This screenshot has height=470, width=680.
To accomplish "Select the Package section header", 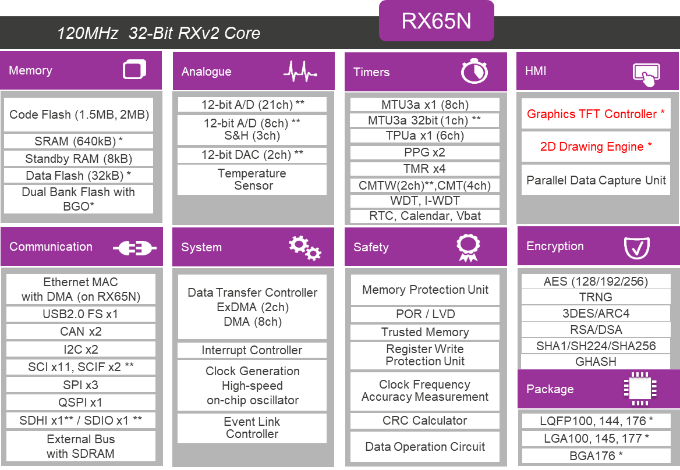I will click(598, 389).
